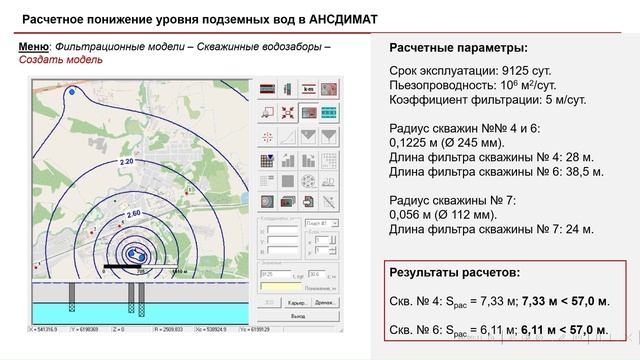Click the 30.6 value field
Image resolution: width=640 pixels, height=360 pixels.
tap(317, 274)
